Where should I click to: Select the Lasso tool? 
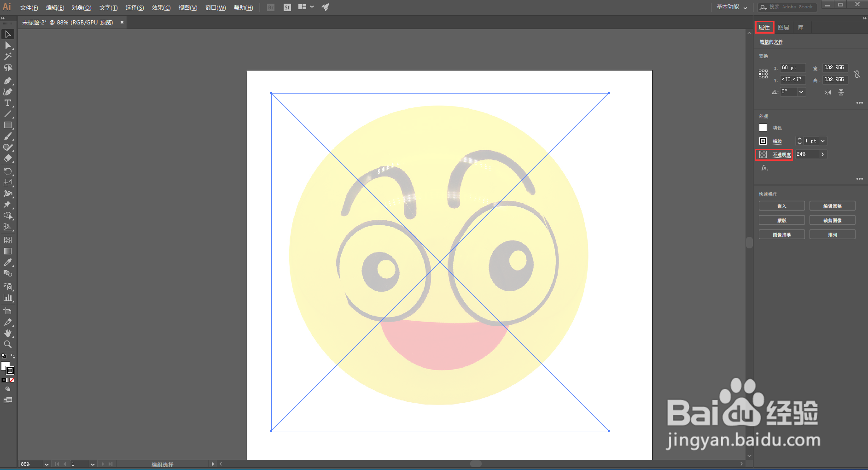(8, 68)
